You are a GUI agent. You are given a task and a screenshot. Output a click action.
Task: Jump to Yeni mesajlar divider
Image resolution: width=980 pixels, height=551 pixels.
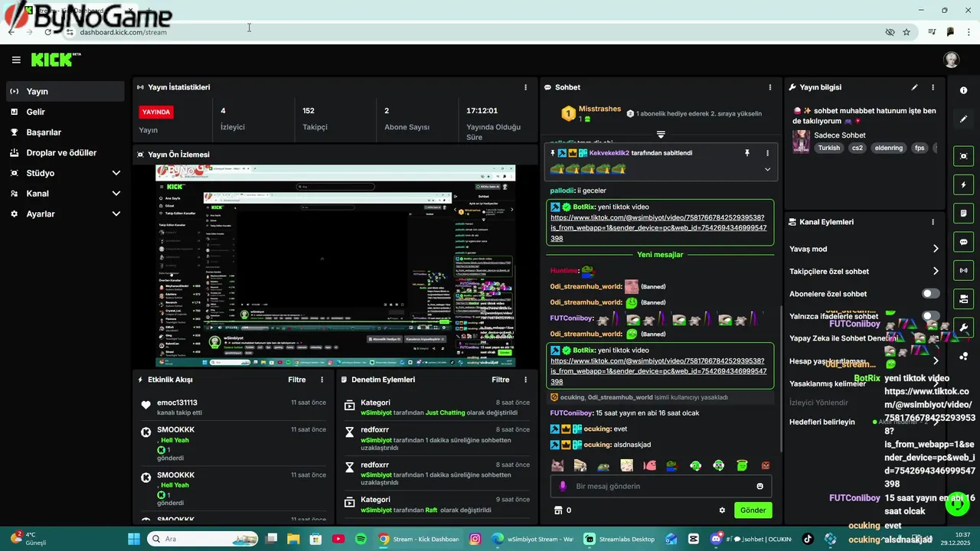coord(660,255)
